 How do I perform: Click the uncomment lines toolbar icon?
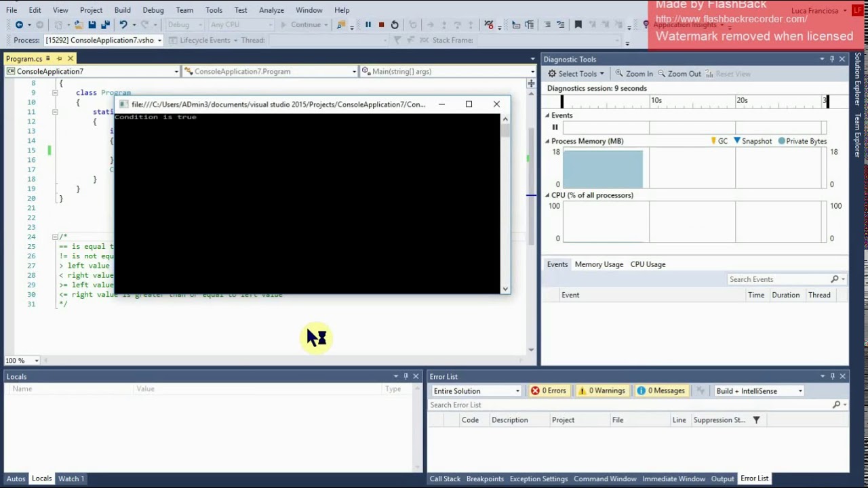[560, 24]
